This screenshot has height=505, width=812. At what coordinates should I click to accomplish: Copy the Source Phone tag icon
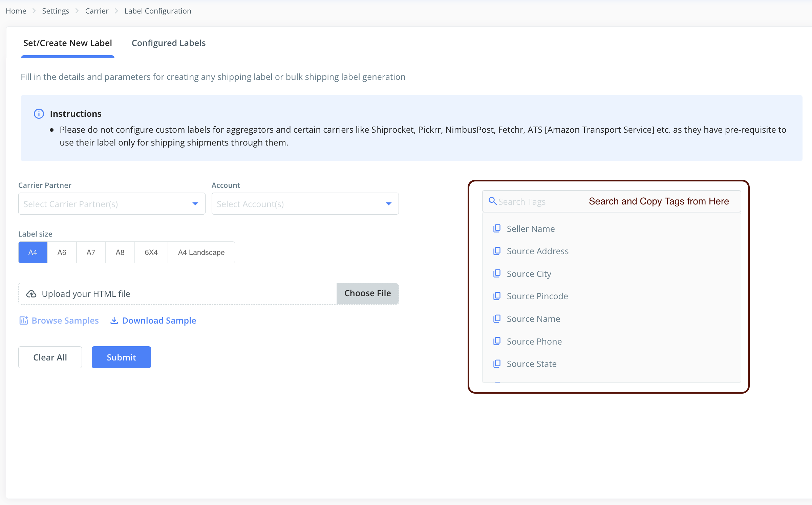[x=497, y=341]
